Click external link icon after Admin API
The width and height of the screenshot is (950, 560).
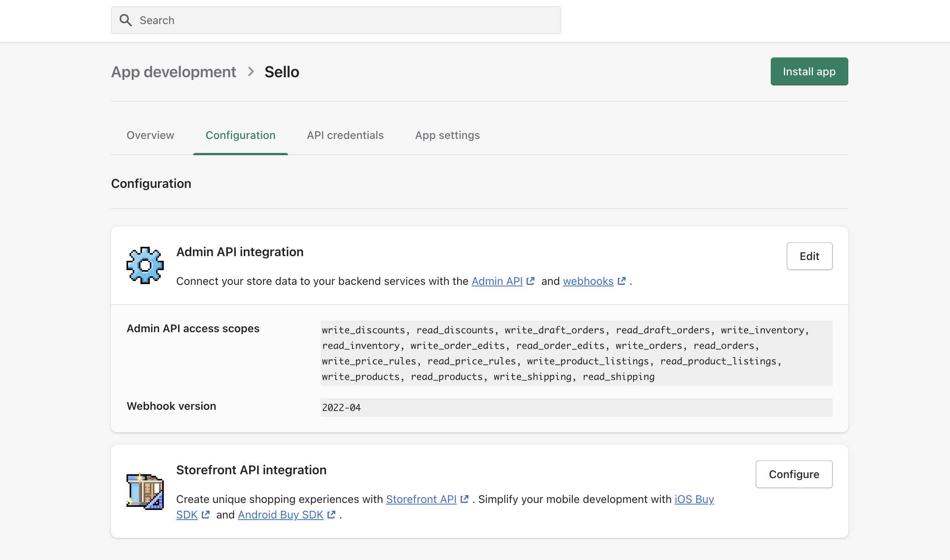coord(530,281)
